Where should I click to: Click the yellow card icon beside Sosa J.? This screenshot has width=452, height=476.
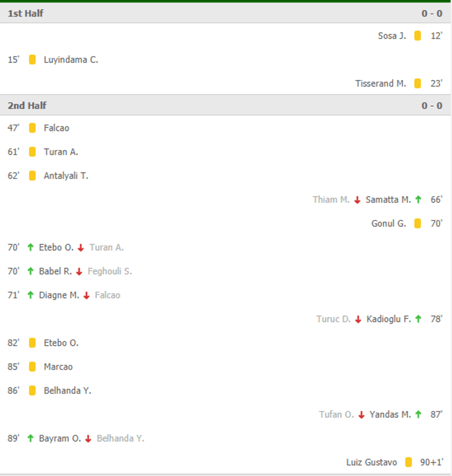coord(417,36)
